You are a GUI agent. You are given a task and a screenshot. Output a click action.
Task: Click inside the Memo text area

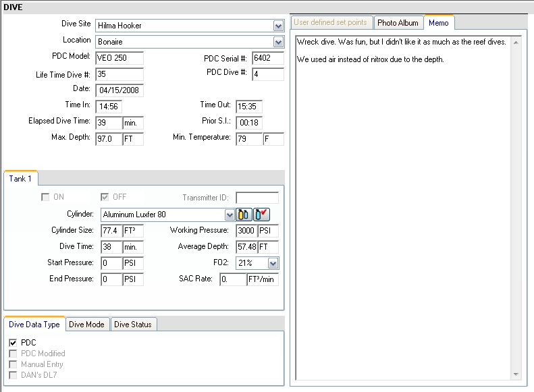[x=402, y=202]
